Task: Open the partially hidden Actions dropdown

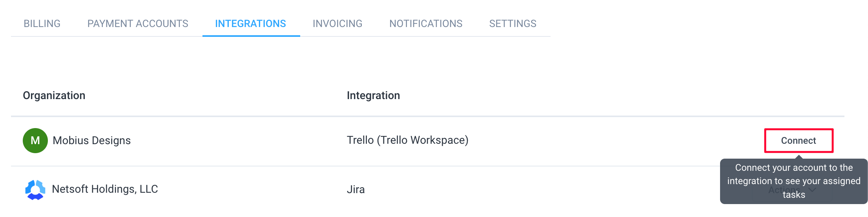Action: pos(792,190)
